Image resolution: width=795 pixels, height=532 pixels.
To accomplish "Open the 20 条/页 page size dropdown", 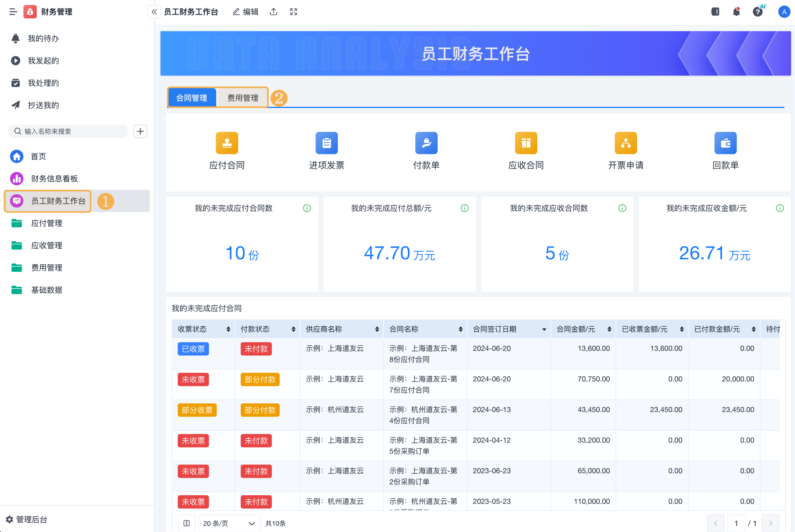I will point(229,523).
